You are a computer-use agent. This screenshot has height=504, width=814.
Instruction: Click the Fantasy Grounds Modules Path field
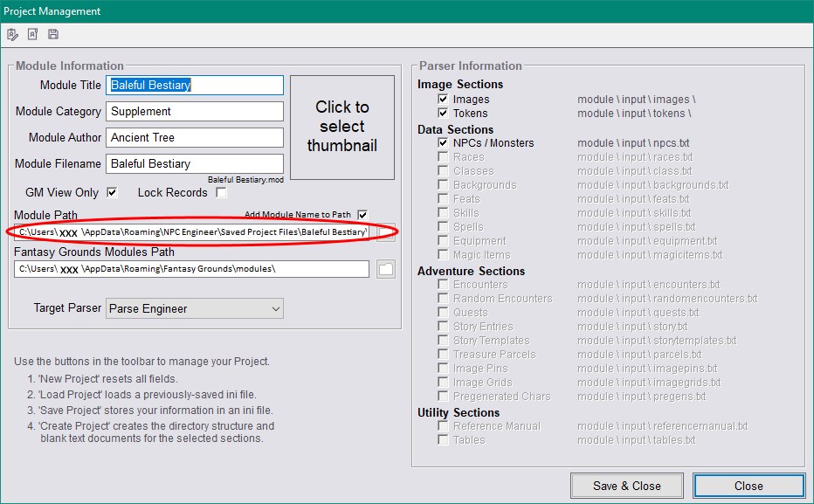(x=192, y=269)
